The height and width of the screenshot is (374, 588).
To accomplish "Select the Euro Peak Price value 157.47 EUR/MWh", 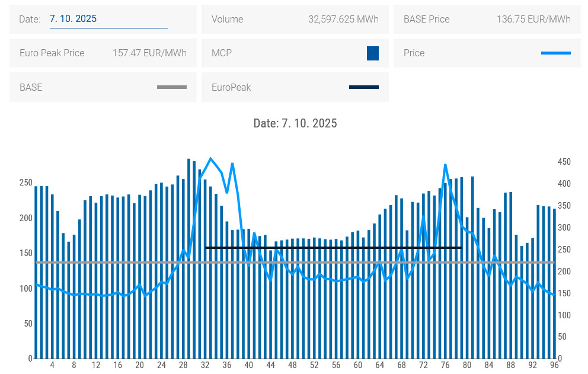I will click(x=149, y=53).
